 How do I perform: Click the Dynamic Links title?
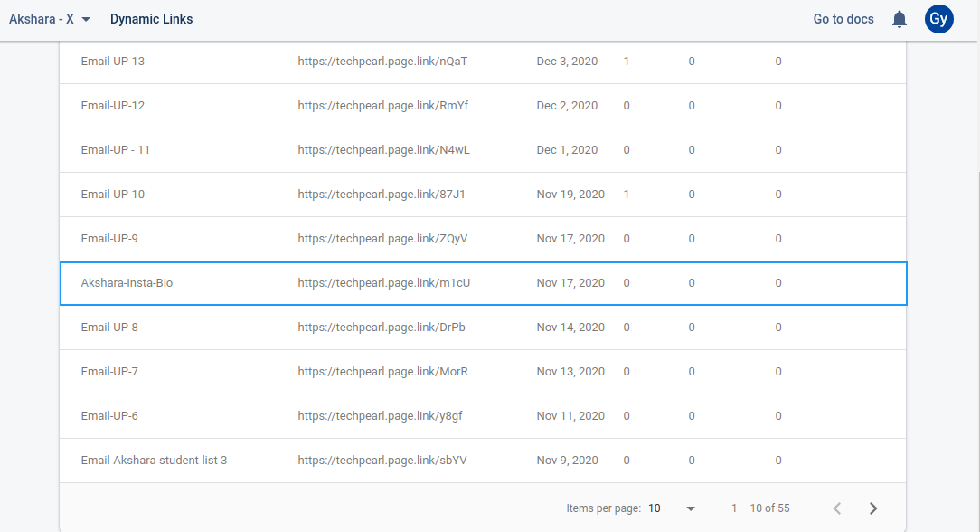pos(151,19)
